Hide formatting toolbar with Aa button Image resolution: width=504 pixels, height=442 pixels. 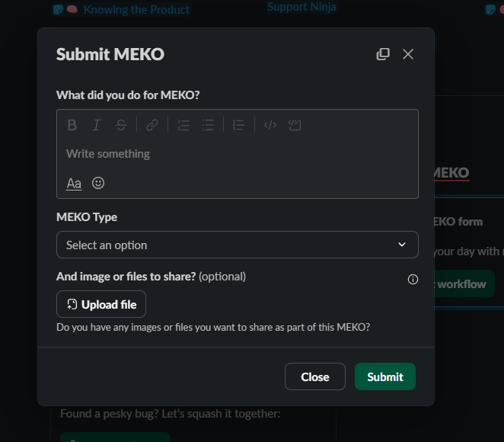pyautogui.click(x=74, y=184)
